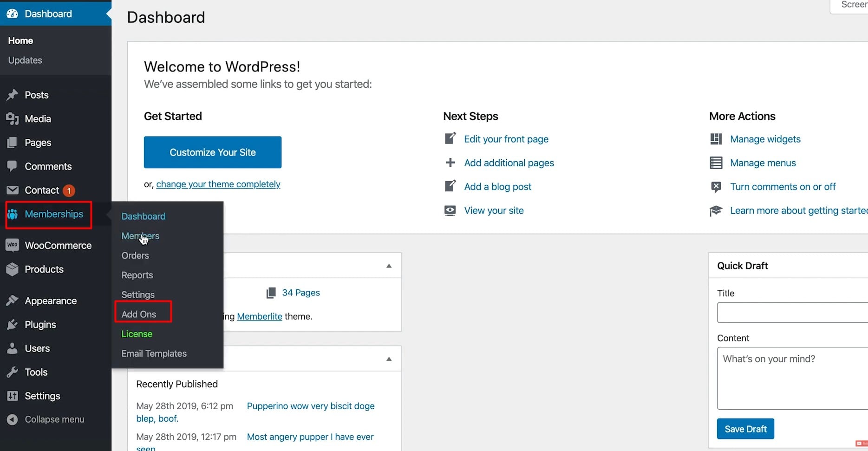Collapse the At a Glance panel with its arrow

click(x=389, y=266)
